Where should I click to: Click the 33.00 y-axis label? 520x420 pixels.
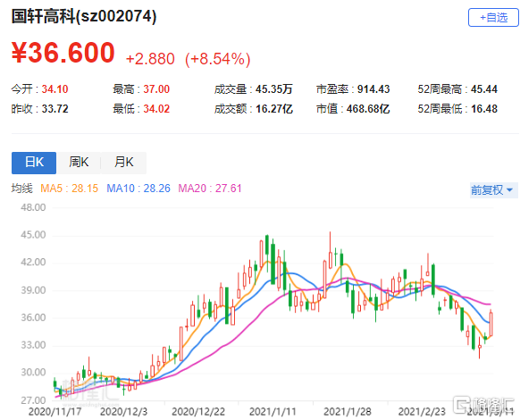33,345
